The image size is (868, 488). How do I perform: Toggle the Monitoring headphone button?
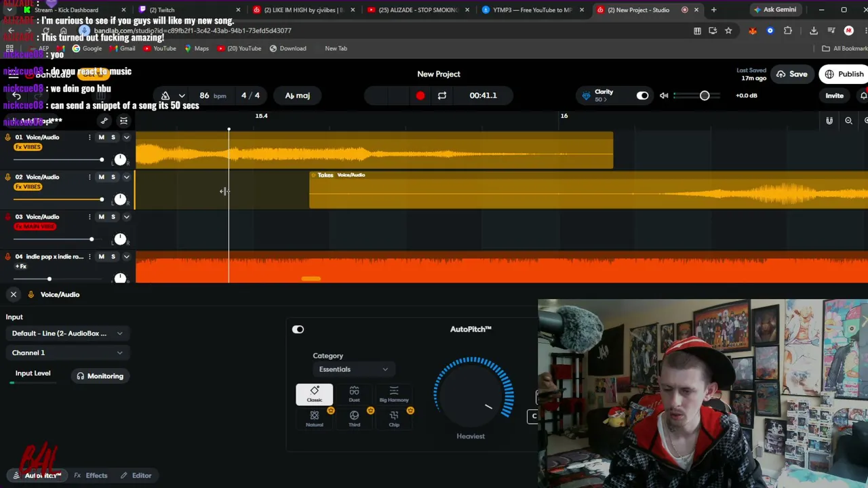tap(100, 376)
